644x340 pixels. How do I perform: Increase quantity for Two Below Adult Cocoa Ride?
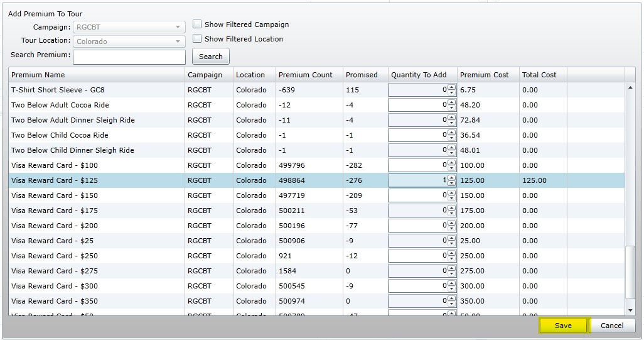pos(451,102)
